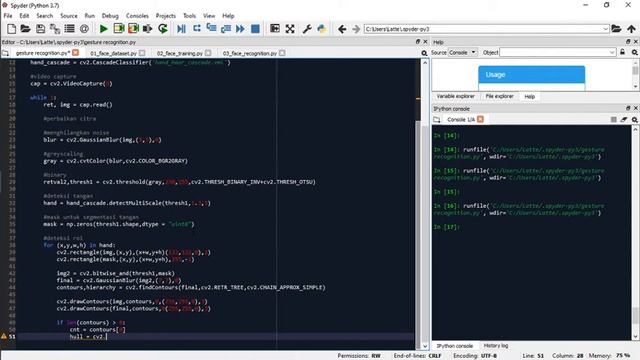Image resolution: width=640 pixels, height=360 pixels.
Task: Open editor options magnifier icon
Action: [424, 53]
